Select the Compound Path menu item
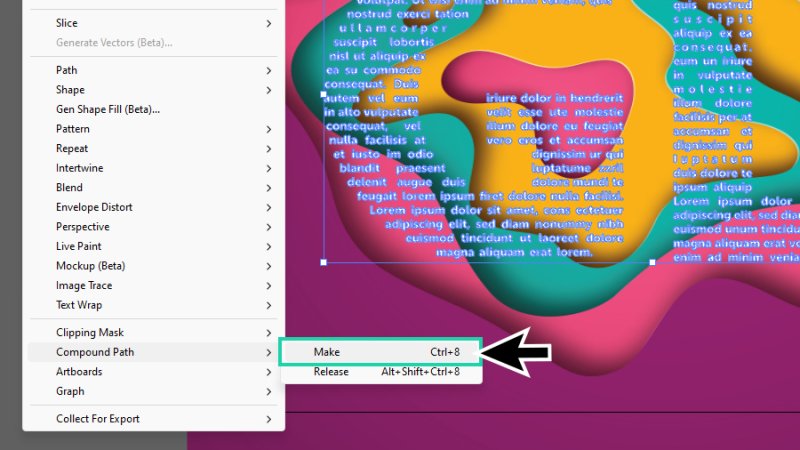 [x=154, y=352]
